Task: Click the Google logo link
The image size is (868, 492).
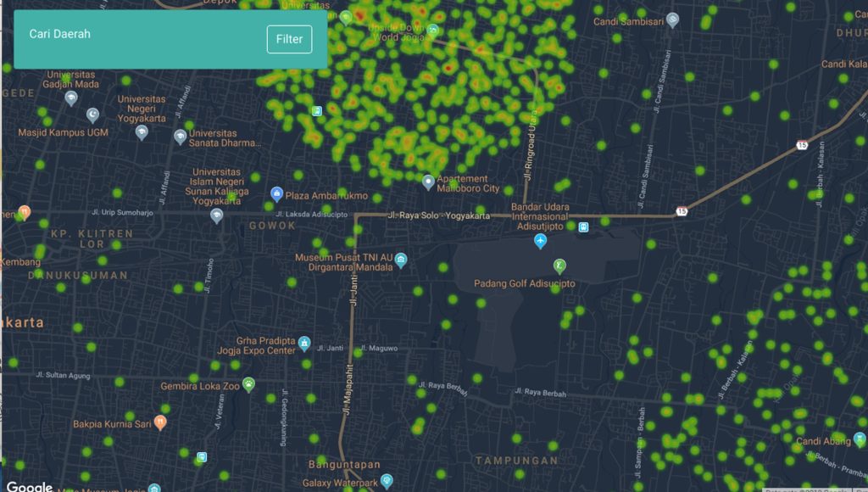Action: [x=30, y=486]
